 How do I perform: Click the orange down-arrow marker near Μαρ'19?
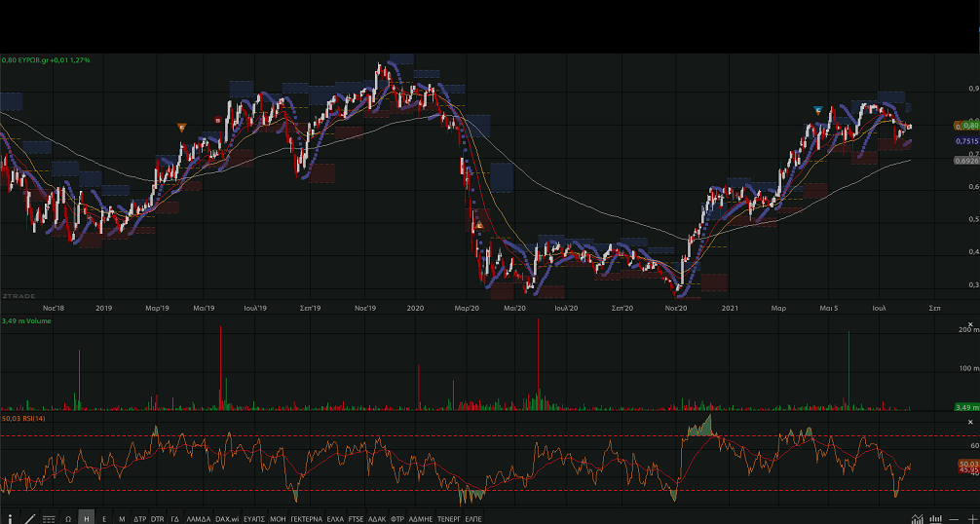pos(181,127)
